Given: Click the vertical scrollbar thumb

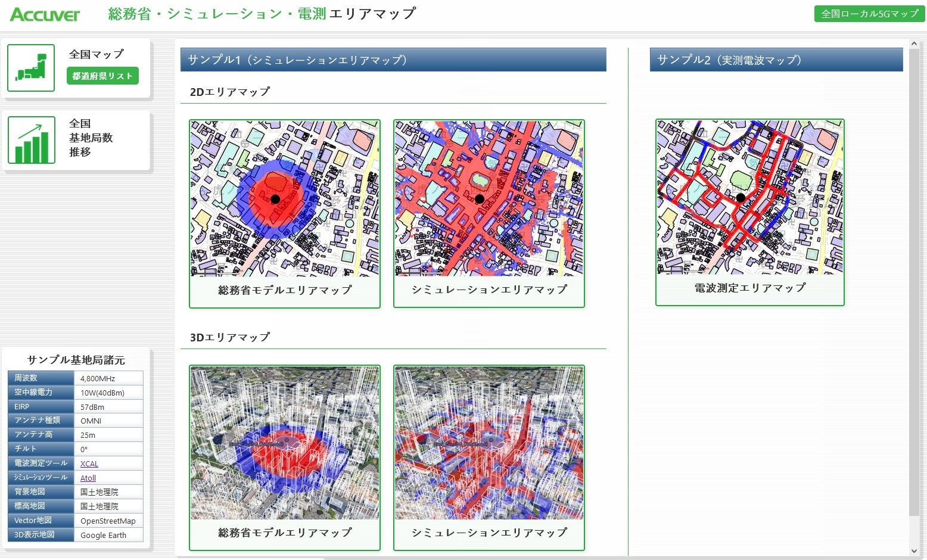Looking at the screenshot, I should tap(914, 281).
